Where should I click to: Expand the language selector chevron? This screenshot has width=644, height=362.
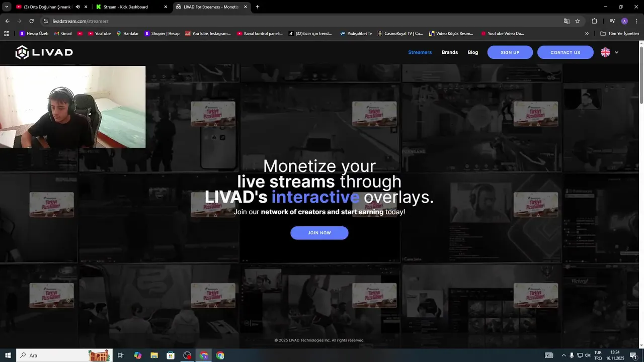coord(616,52)
